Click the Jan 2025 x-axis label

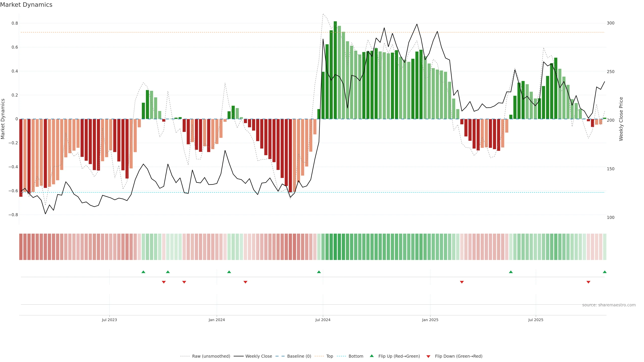click(430, 320)
